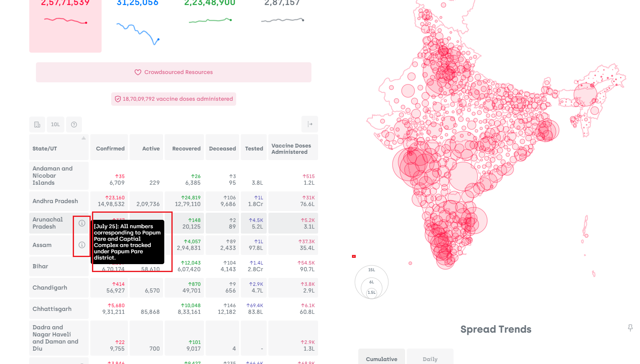The image size is (640, 364).
Task: Click Bihar tested value 2.8Cr
Action: click(255, 270)
